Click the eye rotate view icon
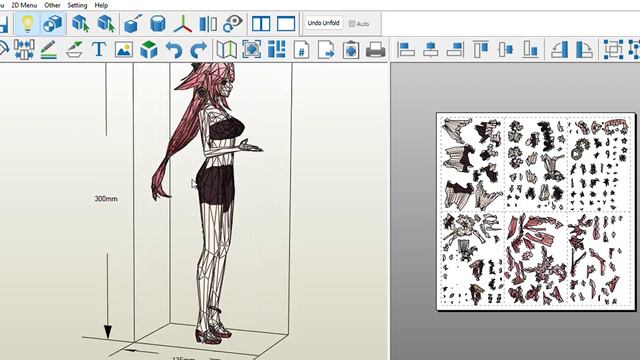The height and width of the screenshot is (360, 640). (233, 23)
